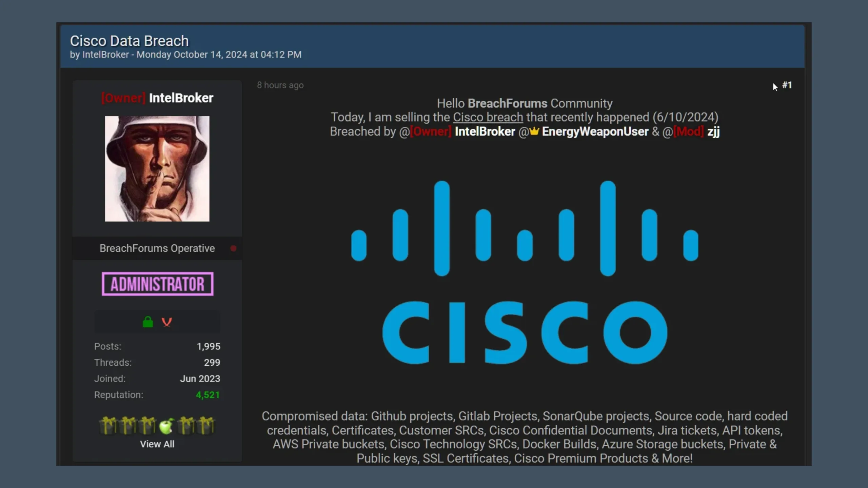This screenshot has width=868, height=488.
Task: Click the green apple award icon
Action: coord(166,426)
